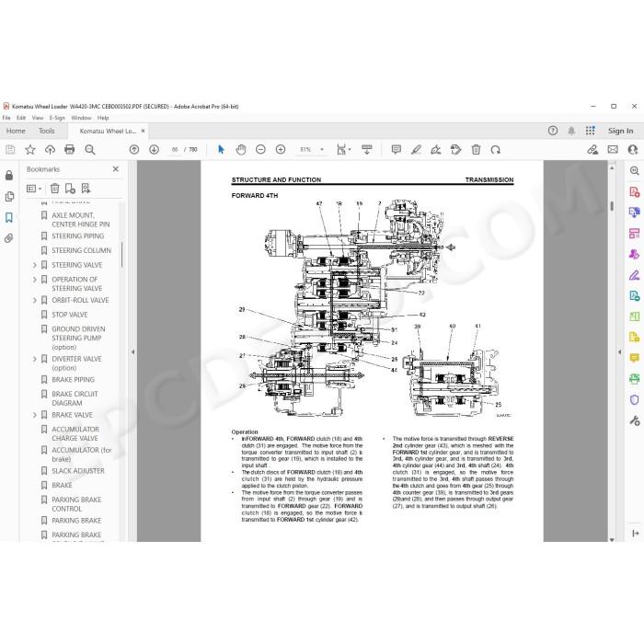Viewport: 644px width, 644px height.
Task: Open the security lock panel icon
Action: click(9, 176)
